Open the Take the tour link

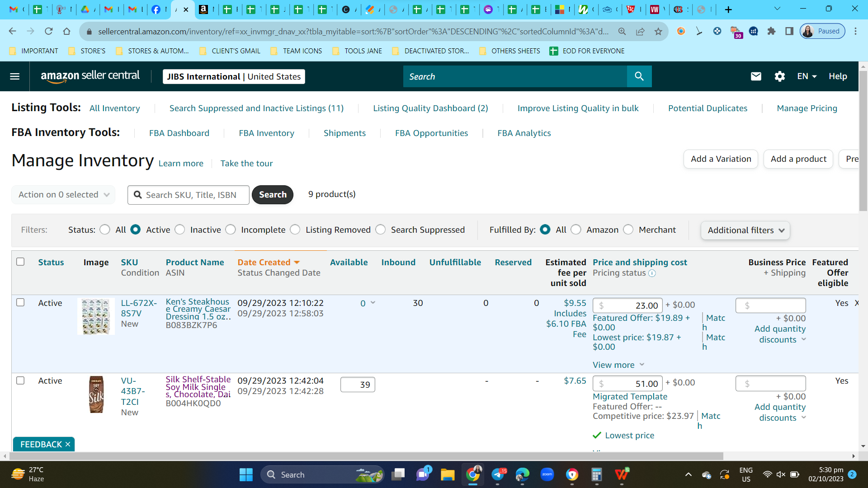(246, 164)
